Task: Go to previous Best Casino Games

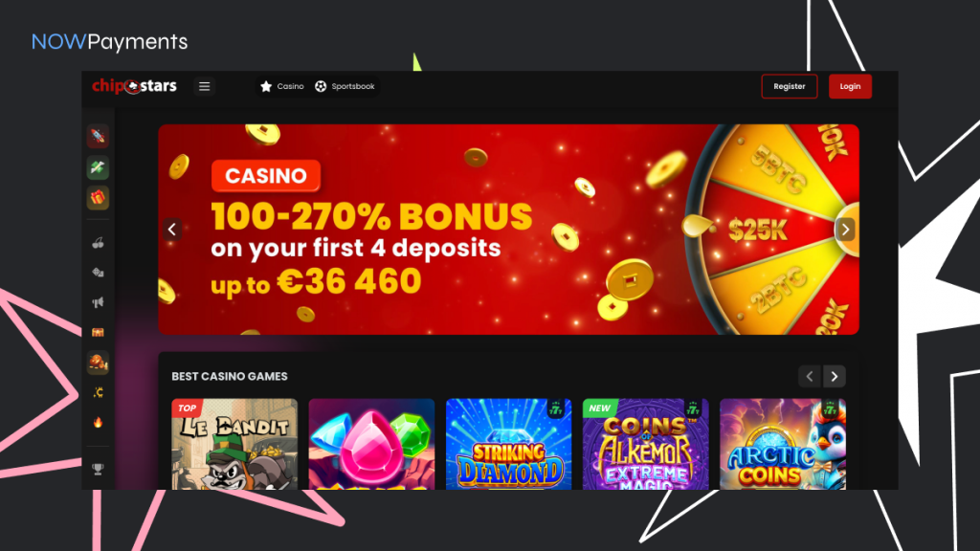Action: pos(810,376)
